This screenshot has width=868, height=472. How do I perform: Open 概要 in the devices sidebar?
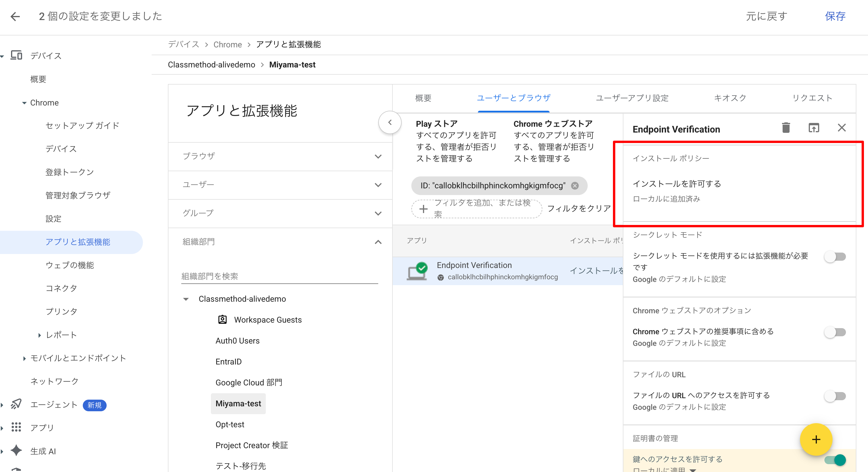tap(38, 80)
